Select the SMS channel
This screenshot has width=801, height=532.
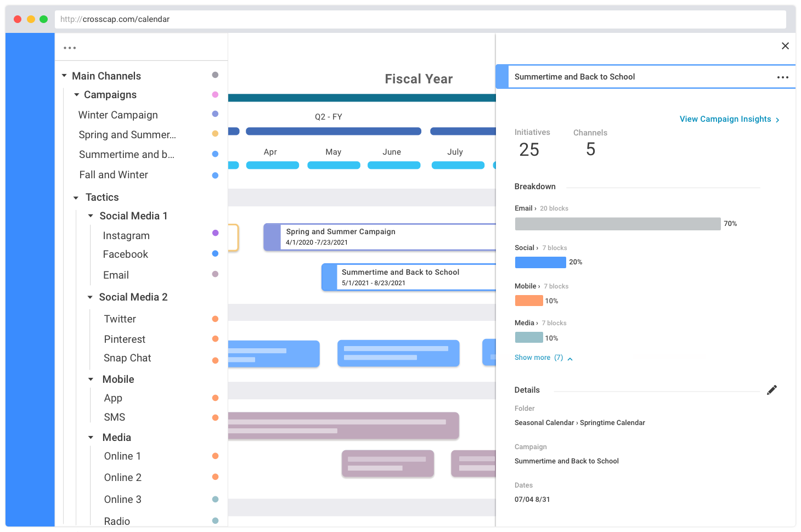[x=115, y=417]
